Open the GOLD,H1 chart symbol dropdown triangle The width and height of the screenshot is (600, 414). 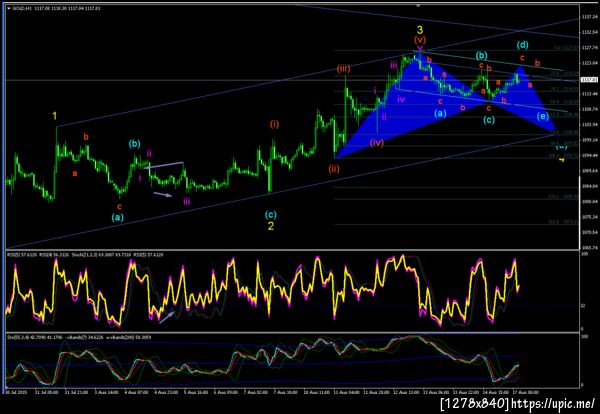9,7
